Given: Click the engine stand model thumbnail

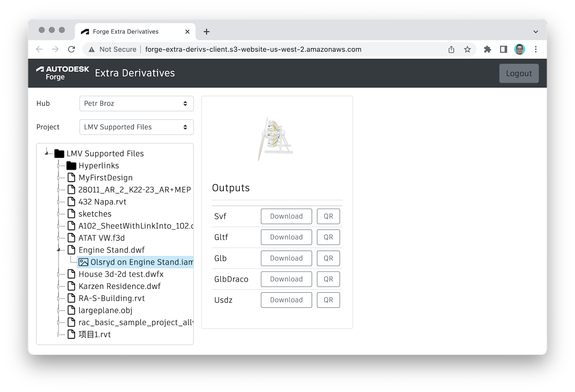Looking at the screenshot, I should tap(276, 138).
